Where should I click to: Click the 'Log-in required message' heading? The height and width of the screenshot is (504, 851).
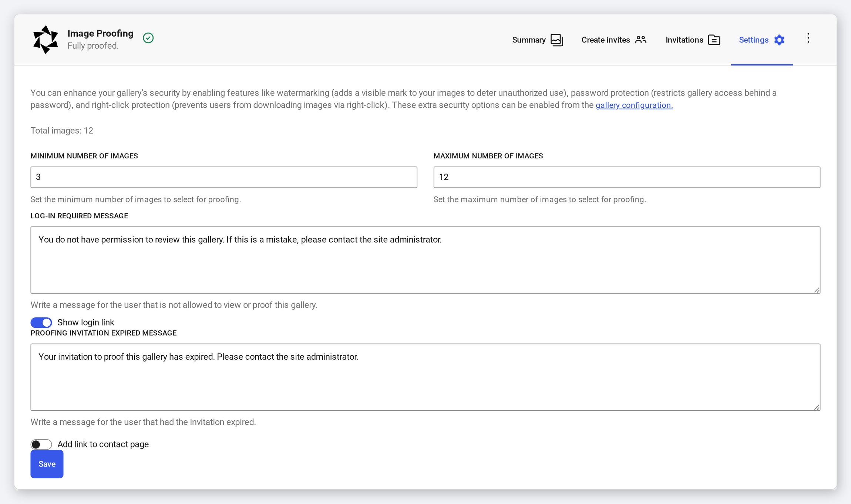[x=79, y=216]
